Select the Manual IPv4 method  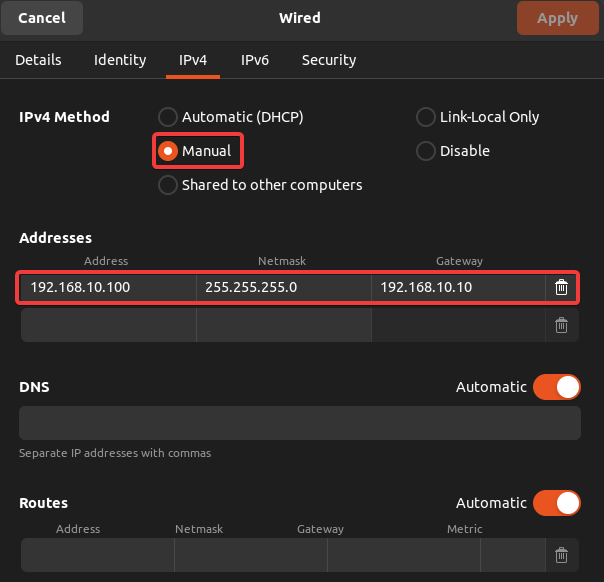169,151
